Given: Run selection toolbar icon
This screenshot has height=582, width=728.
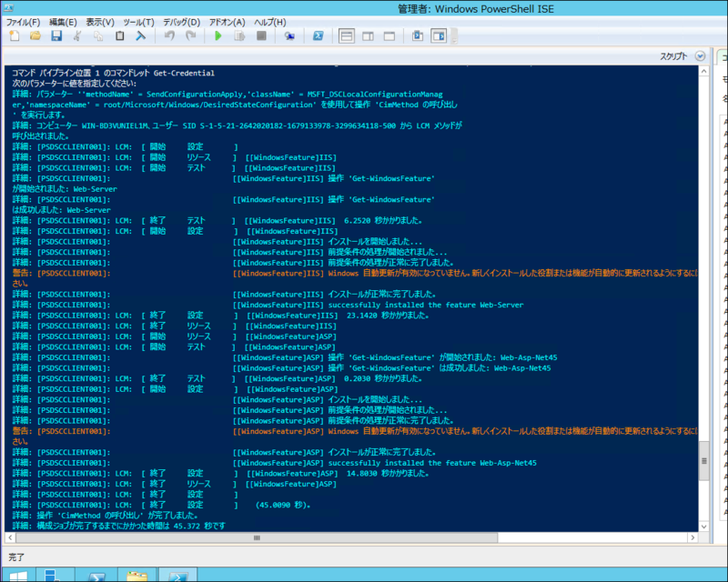Looking at the screenshot, I should pyautogui.click(x=239, y=36).
